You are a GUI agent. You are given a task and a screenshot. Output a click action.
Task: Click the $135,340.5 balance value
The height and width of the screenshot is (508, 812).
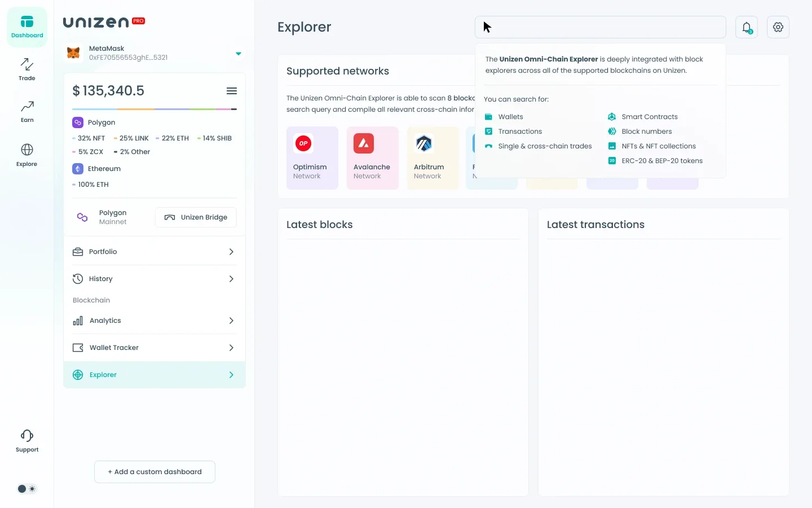pyautogui.click(x=108, y=91)
